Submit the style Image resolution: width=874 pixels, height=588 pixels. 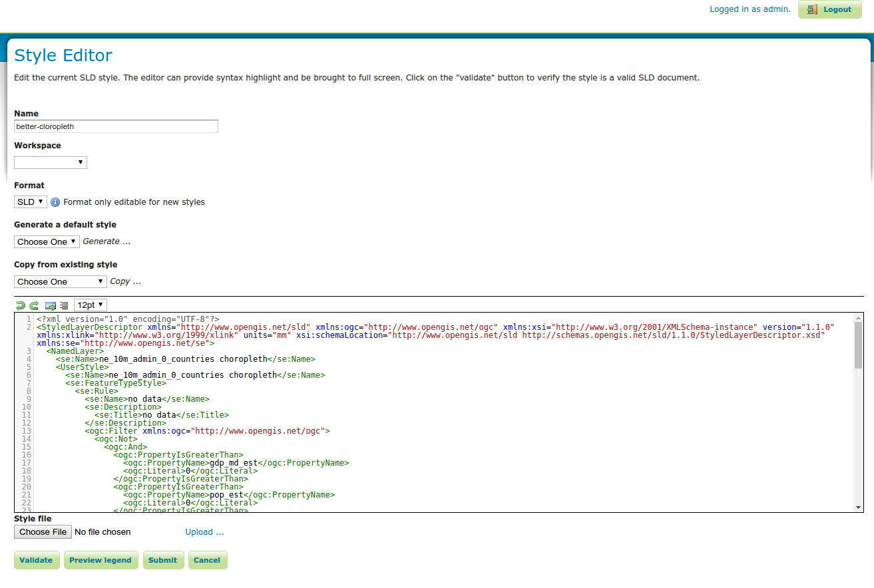pyautogui.click(x=163, y=560)
